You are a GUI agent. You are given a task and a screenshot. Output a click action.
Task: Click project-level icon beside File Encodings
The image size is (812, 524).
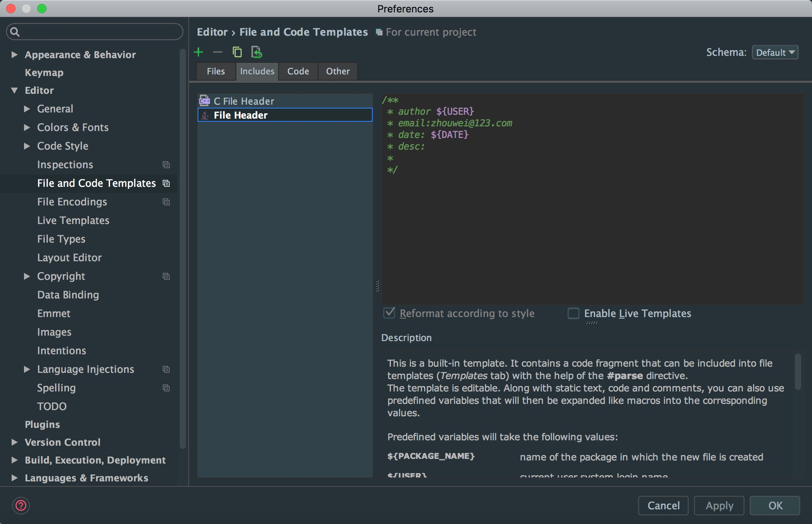[x=166, y=202]
